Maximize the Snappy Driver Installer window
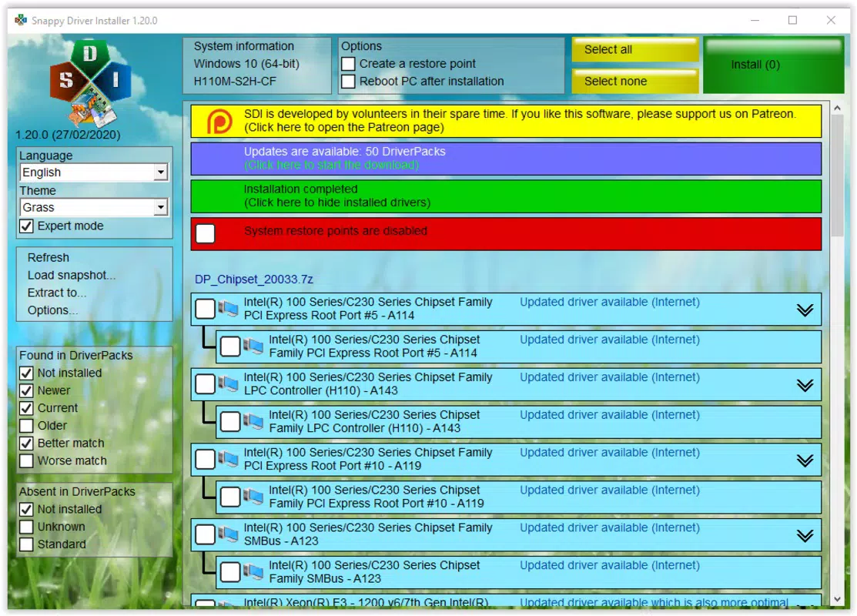Image resolution: width=857 pixels, height=616 pixels. coord(792,20)
